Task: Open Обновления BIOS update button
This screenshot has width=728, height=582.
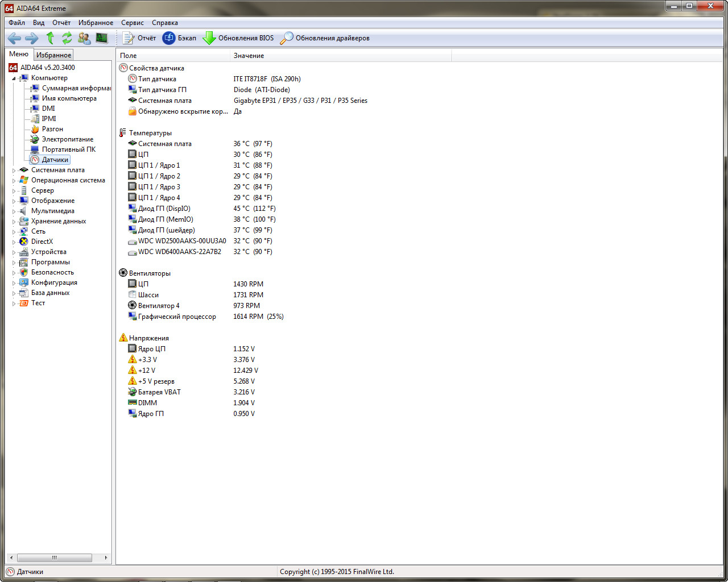Action: [238, 38]
